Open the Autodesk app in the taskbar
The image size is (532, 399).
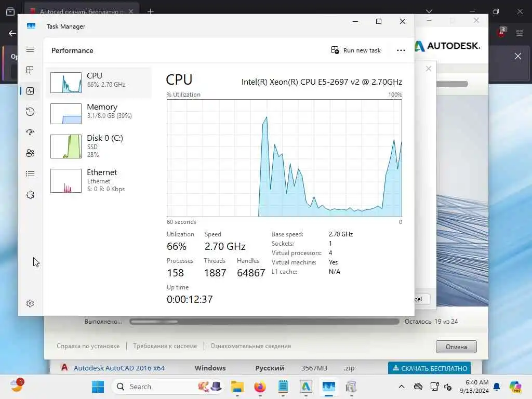tap(305, 387)
